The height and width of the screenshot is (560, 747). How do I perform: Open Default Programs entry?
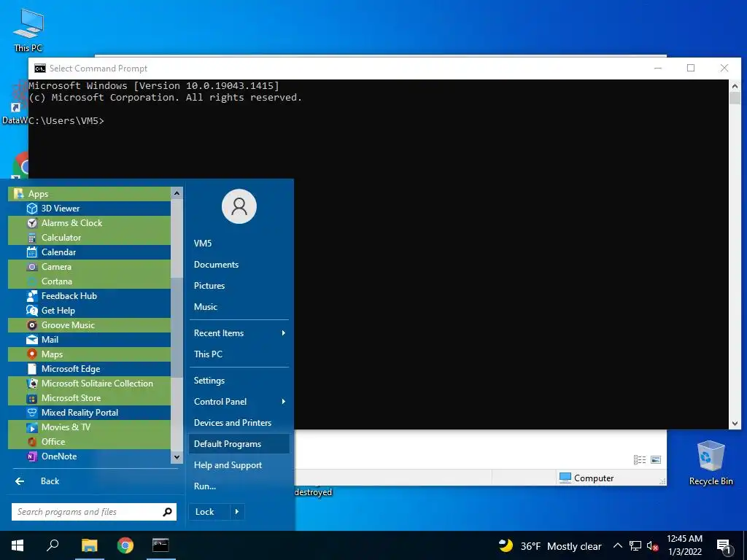coord(239,444)
